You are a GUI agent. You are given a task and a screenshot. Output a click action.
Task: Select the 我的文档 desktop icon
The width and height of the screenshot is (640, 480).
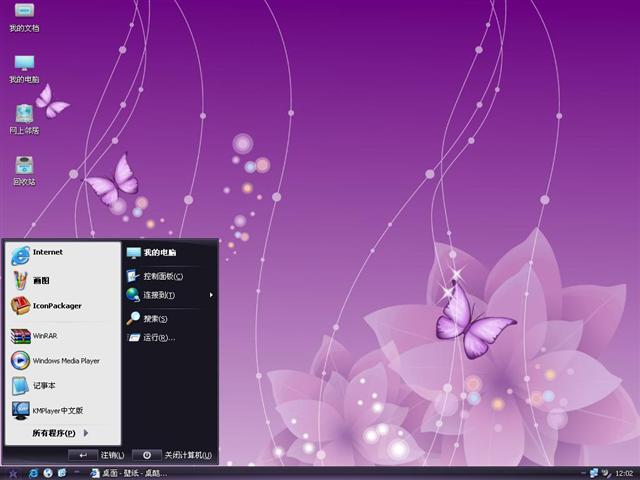coord(24,15)
